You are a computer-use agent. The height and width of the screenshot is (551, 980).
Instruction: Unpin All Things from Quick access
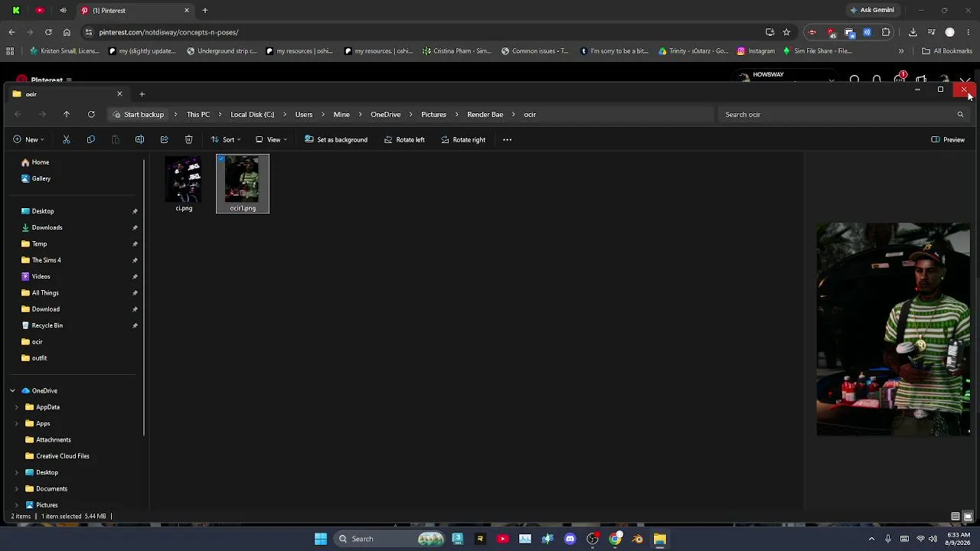point(135,293)
